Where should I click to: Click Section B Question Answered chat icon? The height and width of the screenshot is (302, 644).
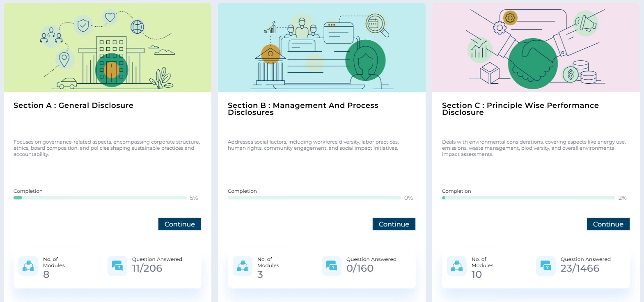pyautogui.click(x=332, y=266)
